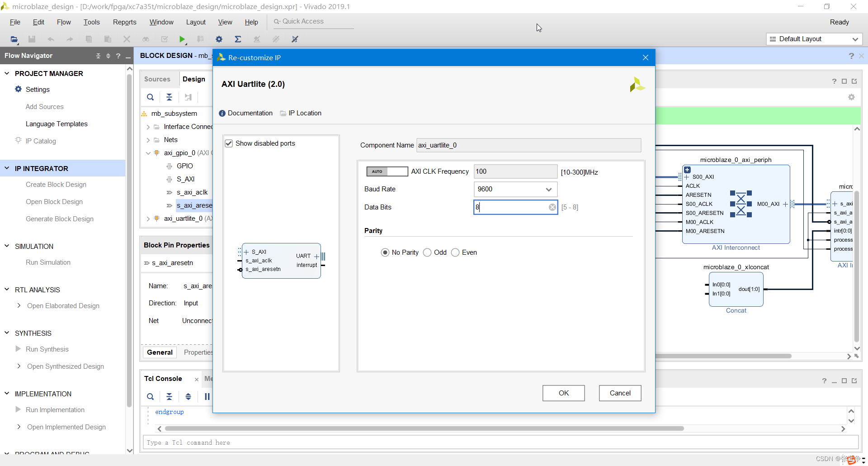Viewport: 868px width, 466px height.
Task: Open Default Layout dropdown
Action: coord(814,39)
